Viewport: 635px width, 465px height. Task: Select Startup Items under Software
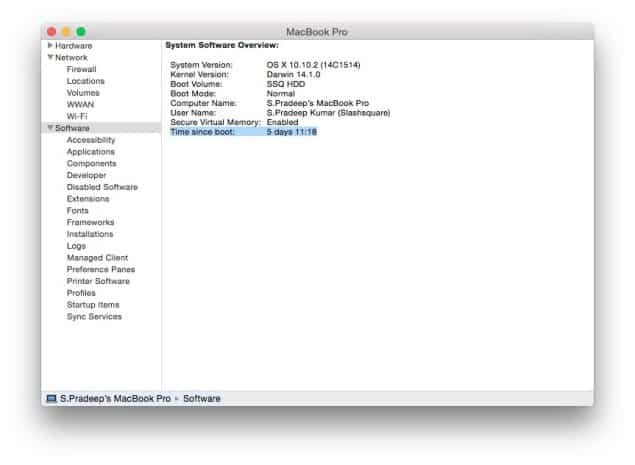point(93,305)
